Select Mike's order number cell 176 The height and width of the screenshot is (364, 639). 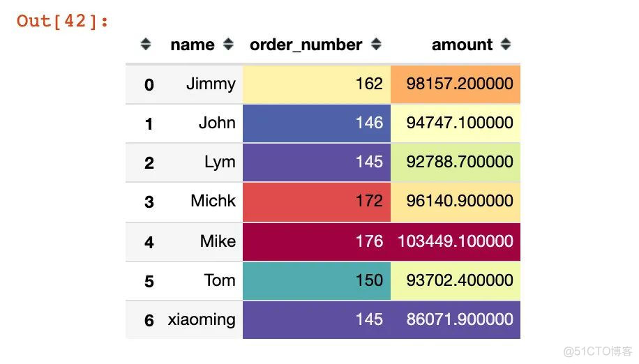tap(317, 242)
